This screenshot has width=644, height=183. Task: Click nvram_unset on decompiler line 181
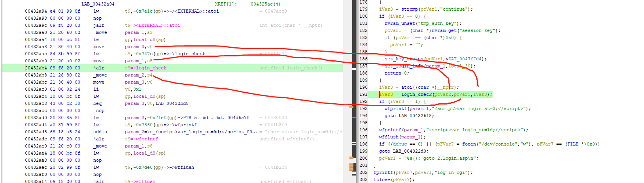tap(400, 23)
